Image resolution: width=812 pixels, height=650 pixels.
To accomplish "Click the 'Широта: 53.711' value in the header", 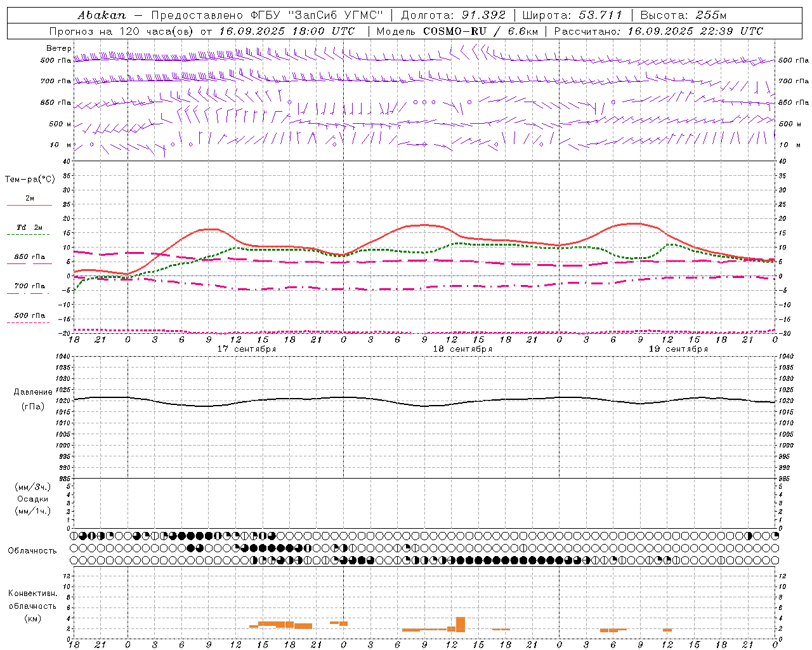I will (572, 15).
